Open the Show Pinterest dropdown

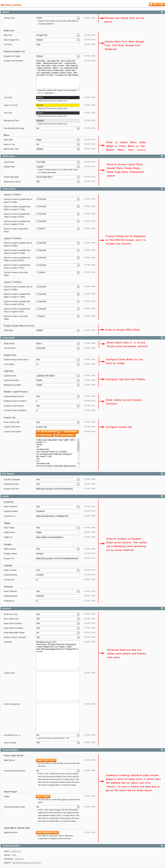pos(58,591)
